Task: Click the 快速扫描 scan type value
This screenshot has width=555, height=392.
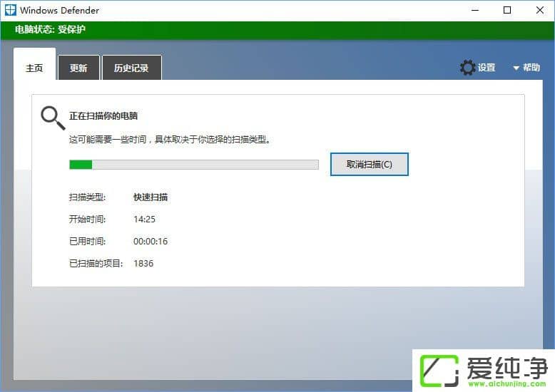Action: point(151,197)
